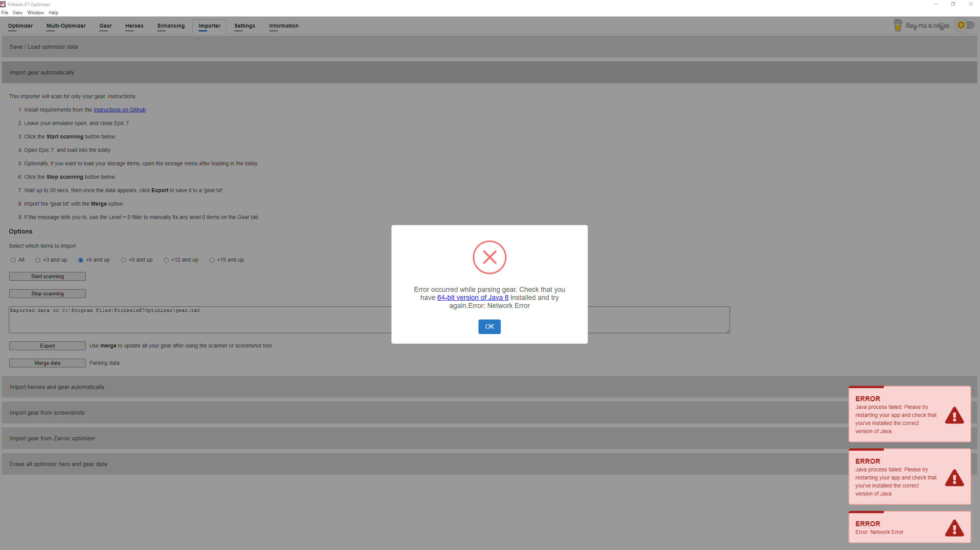Screen dimensions: 980x550
Task: Open the Settings tab
Action: coord(245,26)
